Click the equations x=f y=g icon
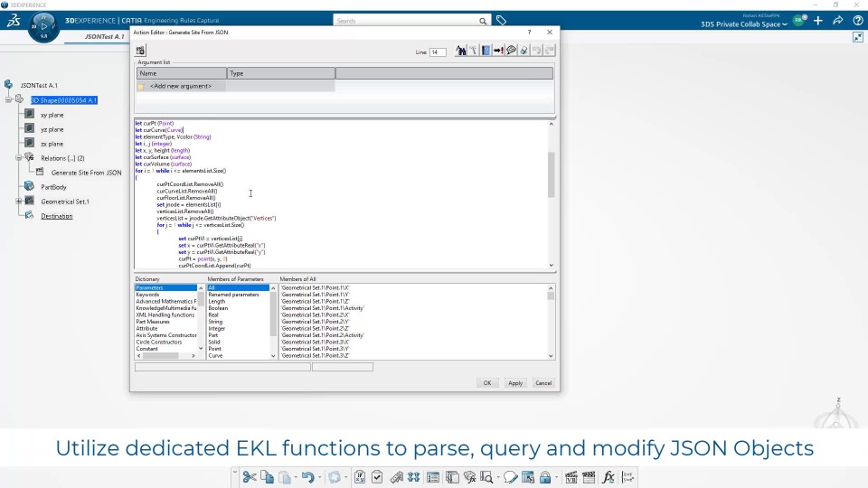 click(x=627, y=477)
